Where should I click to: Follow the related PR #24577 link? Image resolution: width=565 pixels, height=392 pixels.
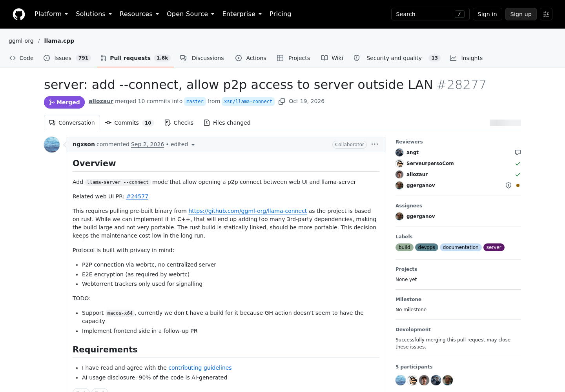pos(137,196)
